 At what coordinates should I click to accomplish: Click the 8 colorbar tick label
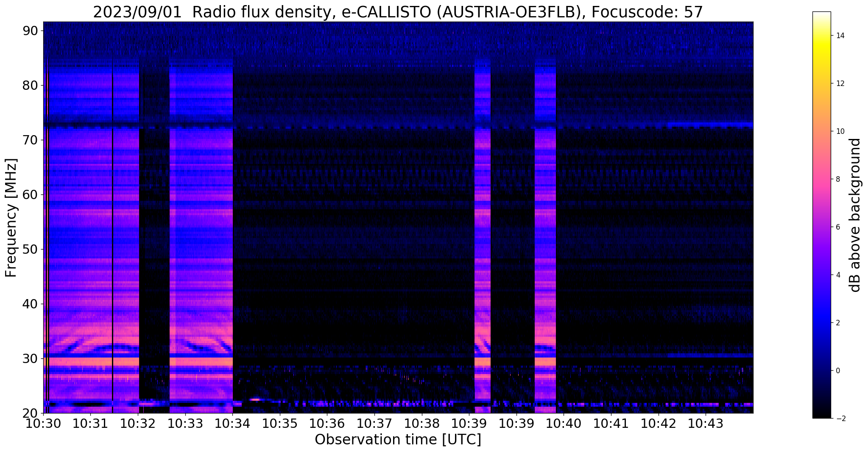click(x=837, y=179)
